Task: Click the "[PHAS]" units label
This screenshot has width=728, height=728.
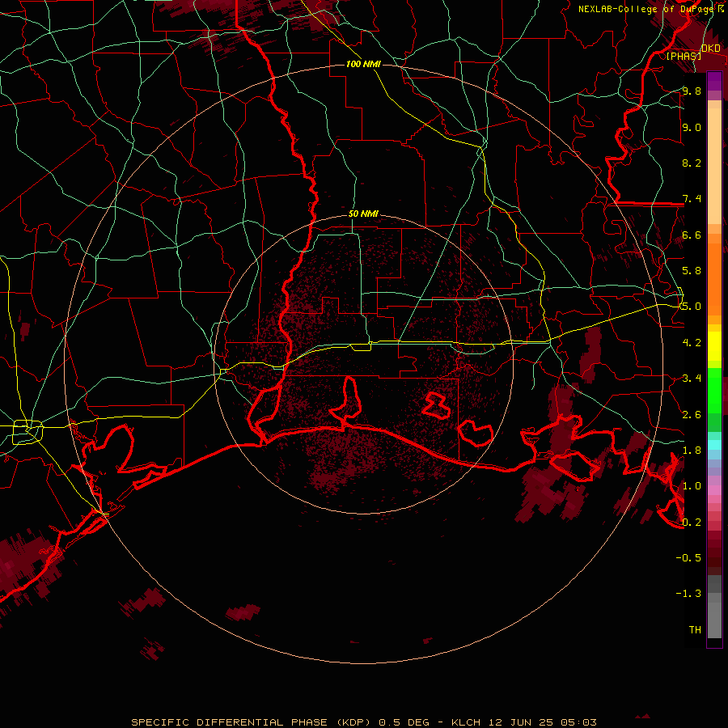Action: click(684, 56)
